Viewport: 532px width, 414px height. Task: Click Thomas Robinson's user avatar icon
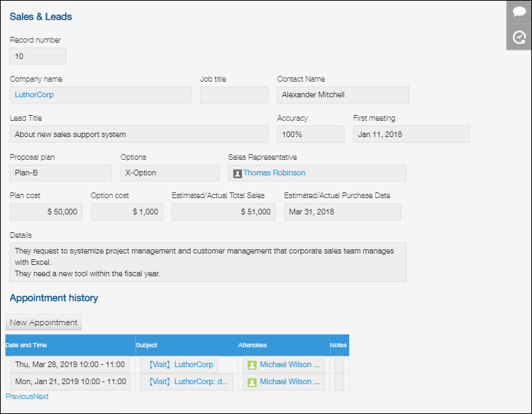238,173
